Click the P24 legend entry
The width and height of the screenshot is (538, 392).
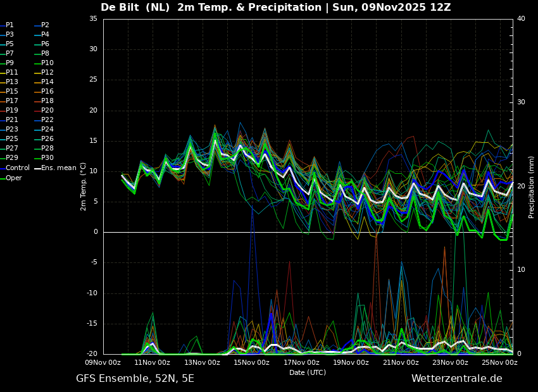(x=44, y=129)
